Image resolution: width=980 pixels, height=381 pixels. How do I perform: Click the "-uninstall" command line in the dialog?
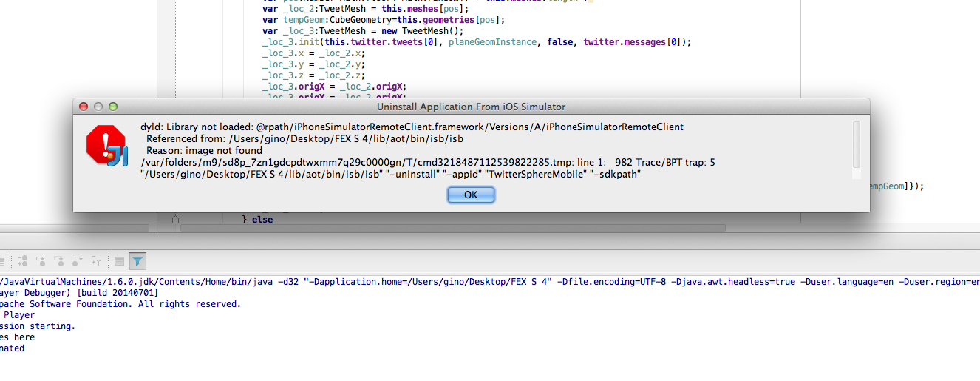[390, 175]
